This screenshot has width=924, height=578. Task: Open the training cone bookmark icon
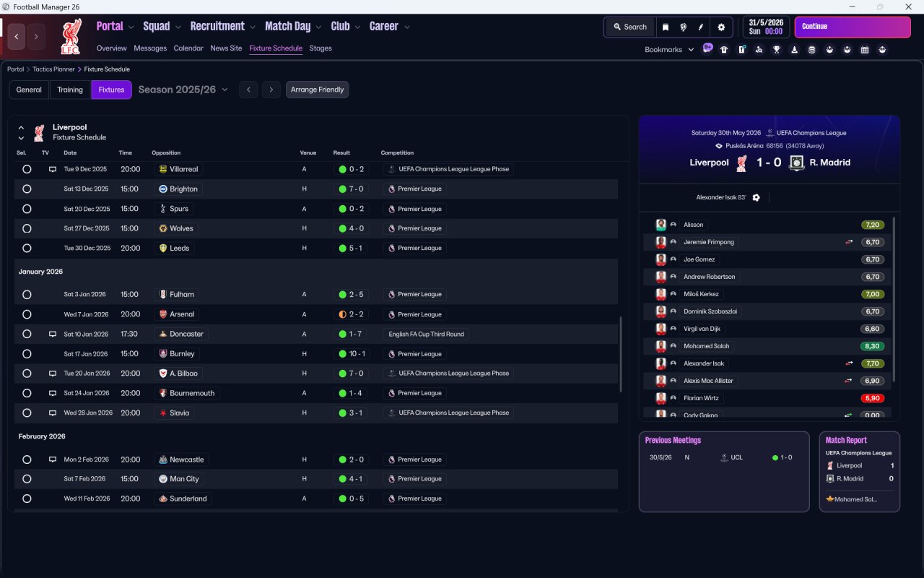coord(794,50)
